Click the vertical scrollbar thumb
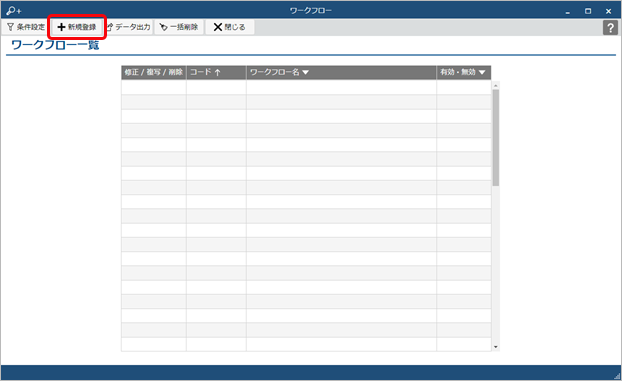This screenshot has height=381, width=622. click(495, 138)
